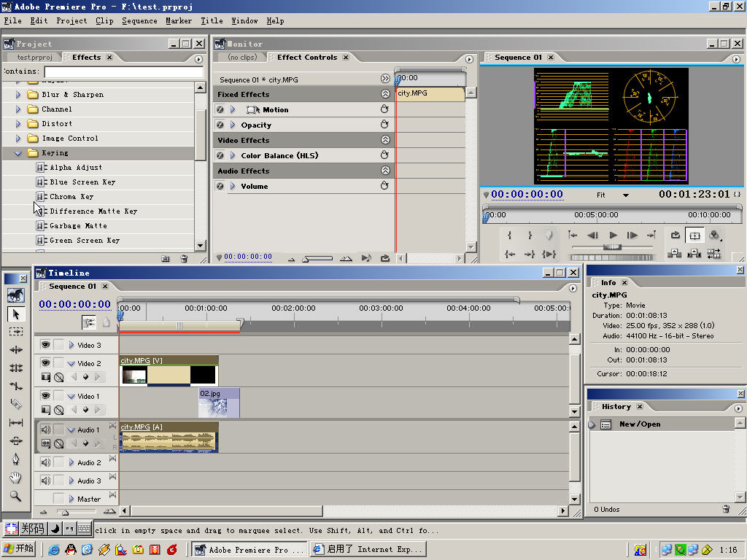Image resolution: width=747 pixels, height=560 pixels.
Task: Open the Sequence menu
Action: coord(139,21)
